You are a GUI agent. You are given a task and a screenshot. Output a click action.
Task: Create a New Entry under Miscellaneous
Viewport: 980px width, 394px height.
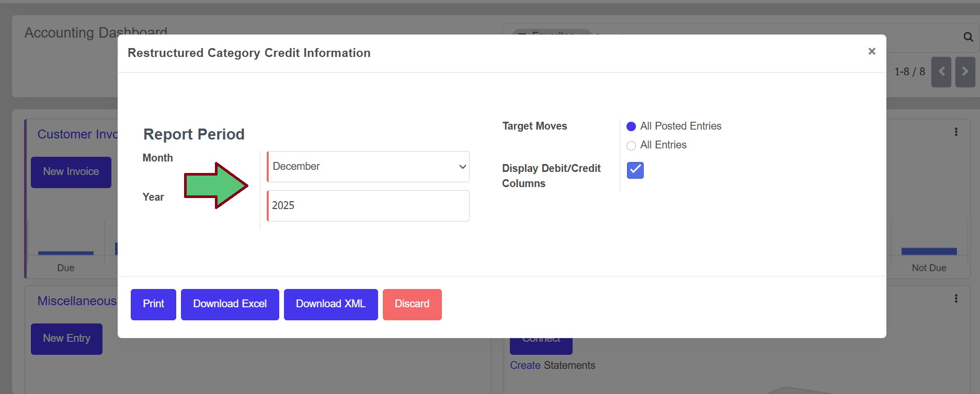[x=66, y=339]
